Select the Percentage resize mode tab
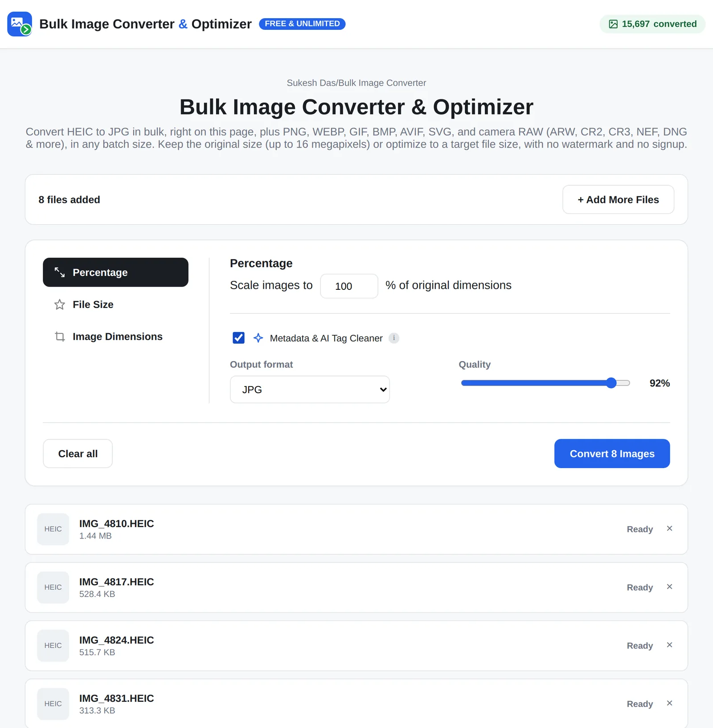The width and height of the screenshot is (713, 728). [x=115, y=272]
